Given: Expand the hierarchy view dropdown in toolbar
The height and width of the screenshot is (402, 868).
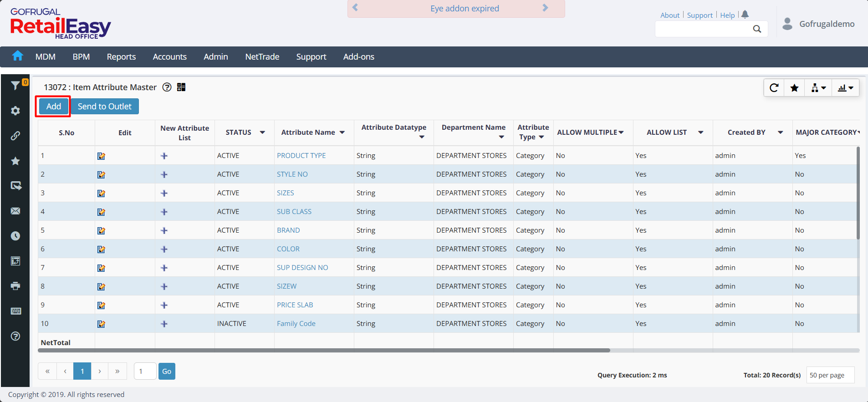Looking at the screenshot, I should 818,88.
